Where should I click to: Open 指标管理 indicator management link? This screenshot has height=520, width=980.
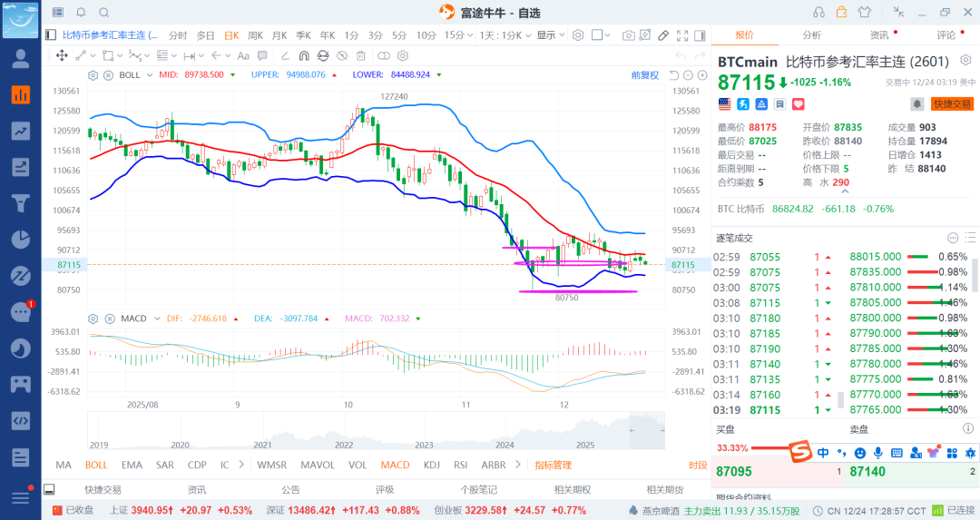tap(553, 465)
